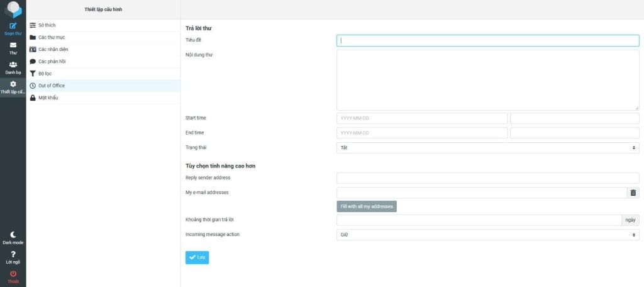Click the End time label
The width and height of the screenshot is (644, 287).
point(195,133)
